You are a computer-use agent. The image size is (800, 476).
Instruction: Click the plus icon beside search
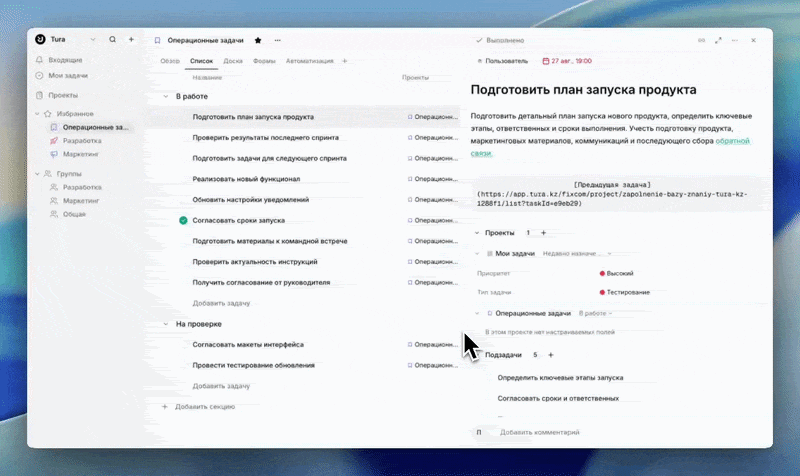[x=131, y=39]
